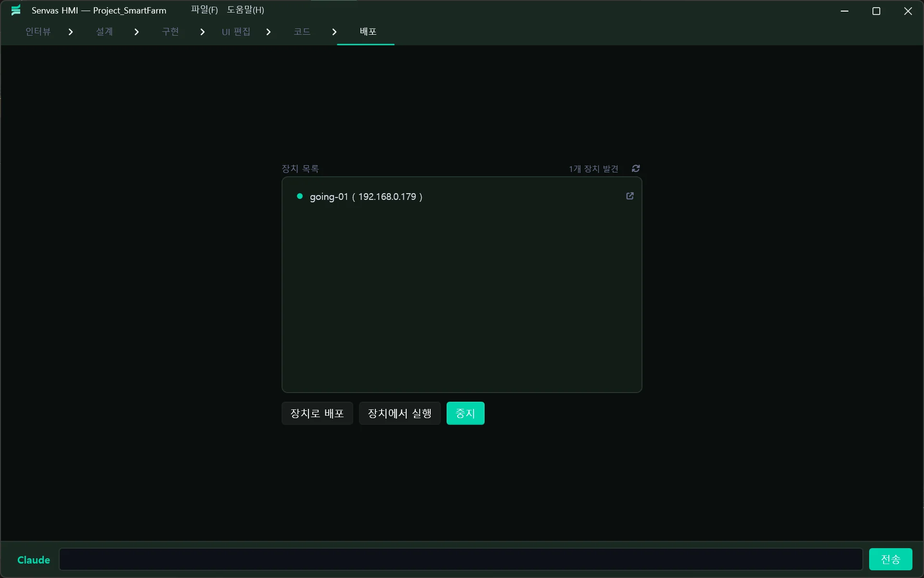Stop execution with 중지 button
This screenshot has width=924, height=578.
tap(465, 413)
